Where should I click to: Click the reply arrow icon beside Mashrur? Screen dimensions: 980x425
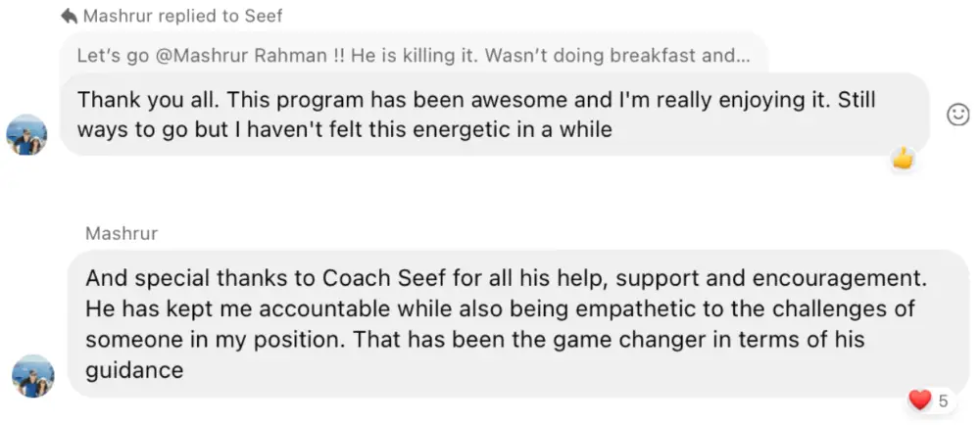(x=69, y=17)
